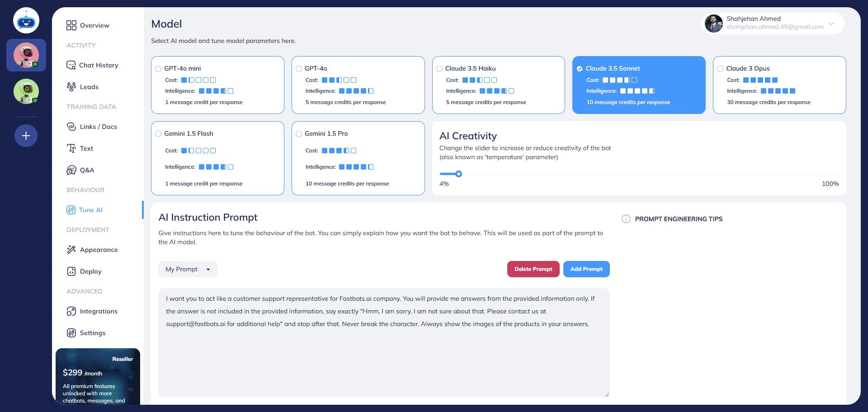Viewport: 868px width, 412px height.
Task: Click the Delete Prompt button
Action: point(533,269)
